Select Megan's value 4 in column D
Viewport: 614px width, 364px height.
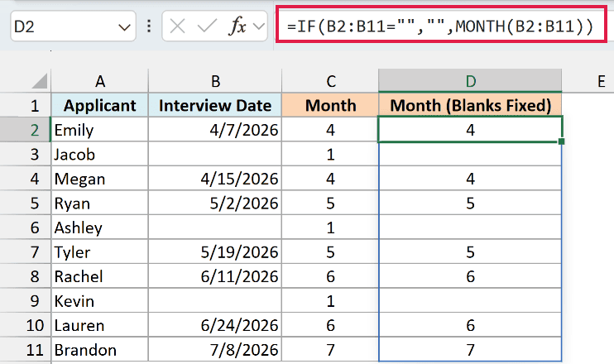coord(470,179)
